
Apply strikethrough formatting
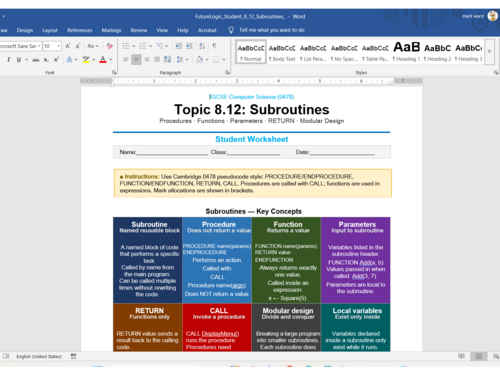[x=36, y=60]
